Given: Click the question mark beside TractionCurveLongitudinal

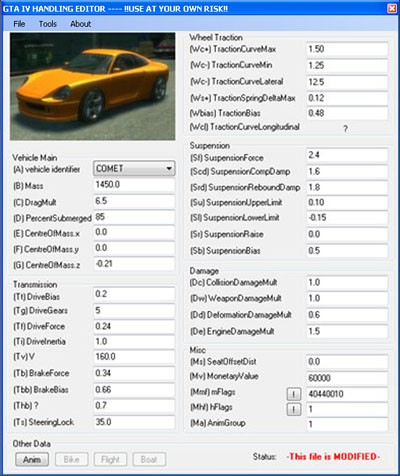Looking at the screenshot, I should [x=345, y=128].
